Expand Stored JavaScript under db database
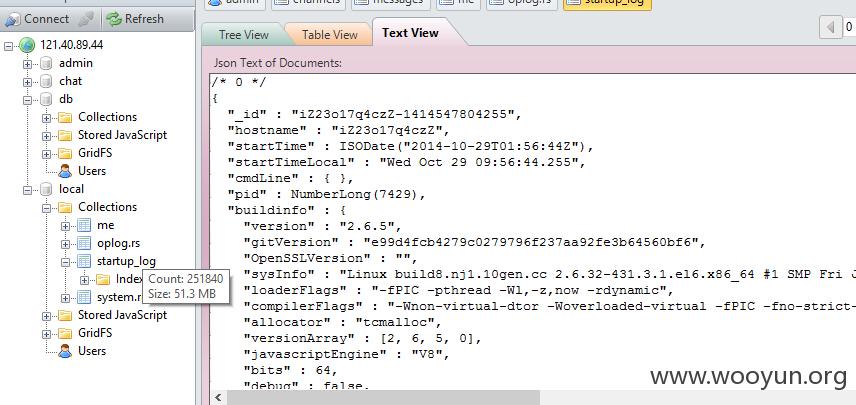 (x=46, y=136)
